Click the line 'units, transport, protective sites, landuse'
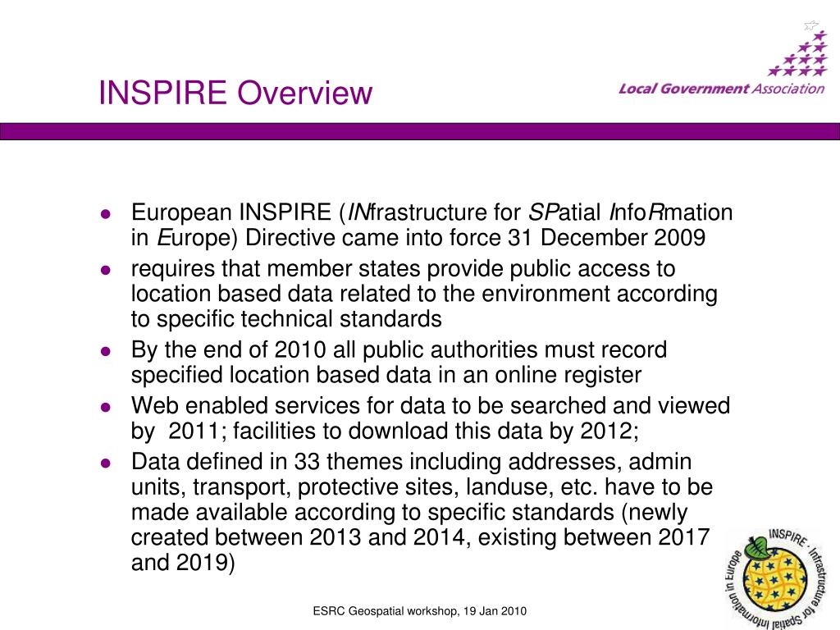The width and height of the screenshot is (840, 630). coord(422,487)
